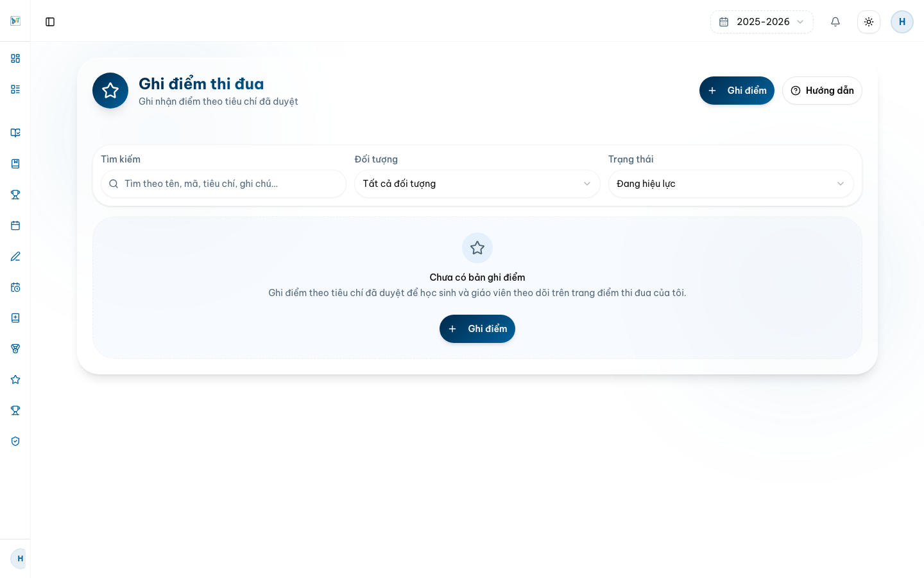The image size is (924, 578).
Task: Open the trophy icon just above the shield icon
Action: (15, 410)
